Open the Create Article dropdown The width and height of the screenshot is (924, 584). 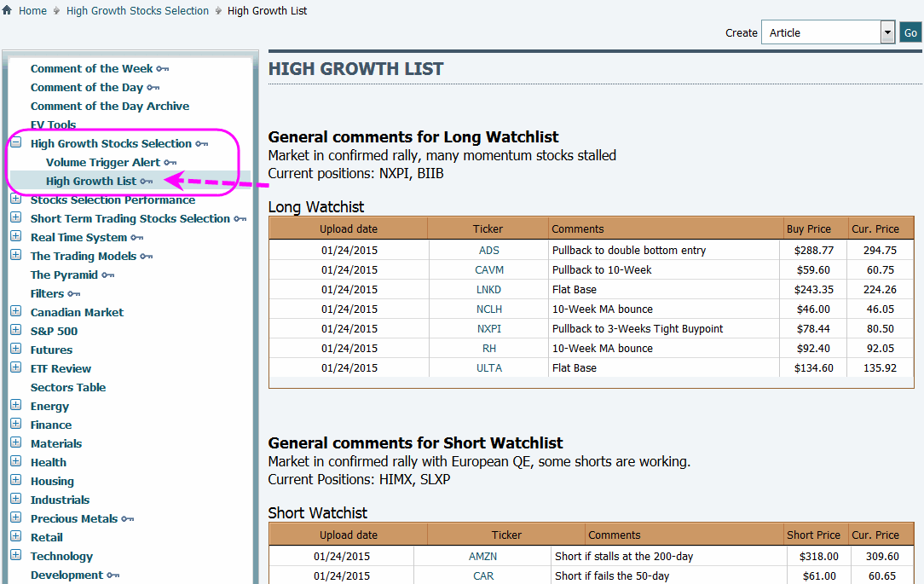(x=886, y=32)
